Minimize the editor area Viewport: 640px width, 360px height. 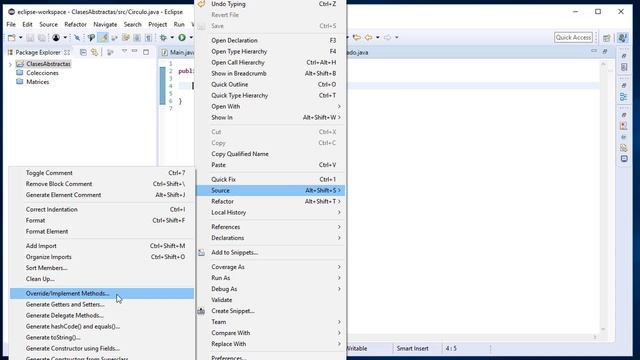(594, 51)
